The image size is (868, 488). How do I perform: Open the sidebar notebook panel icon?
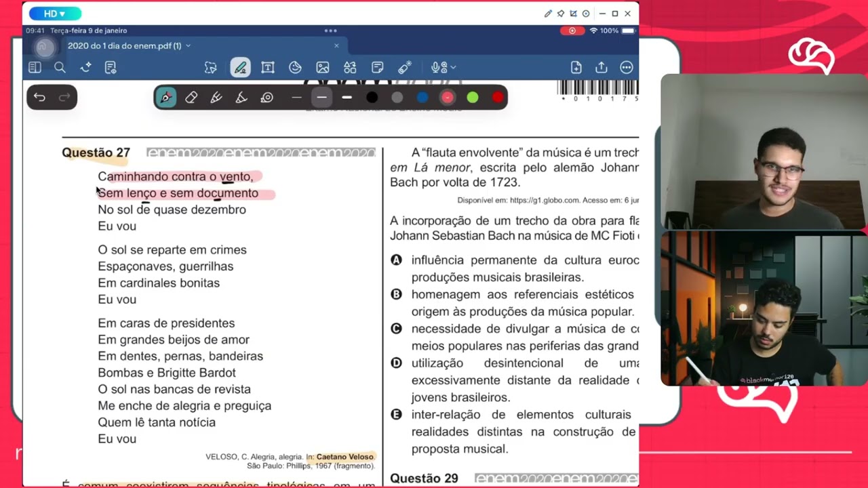point(35,67)
